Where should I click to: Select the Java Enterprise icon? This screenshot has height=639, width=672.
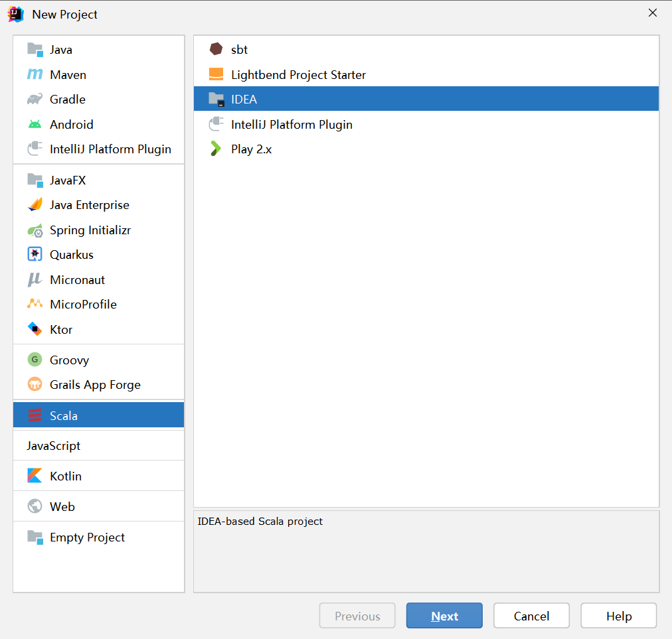(35, 205)
